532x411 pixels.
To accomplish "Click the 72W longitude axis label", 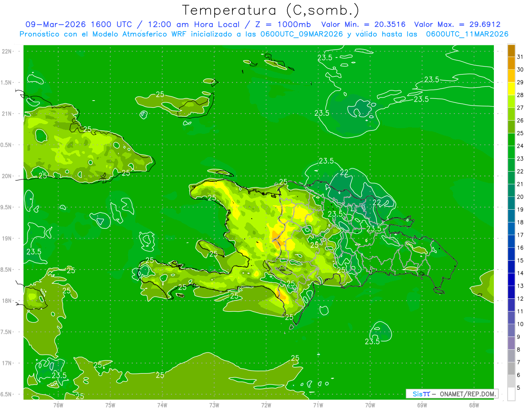I will tap(266, 405).
